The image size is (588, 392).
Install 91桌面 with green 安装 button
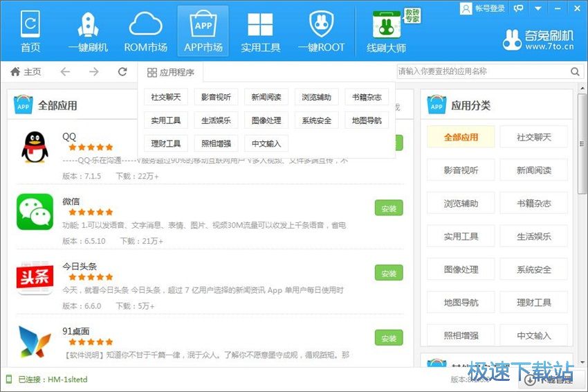(389, 338)
